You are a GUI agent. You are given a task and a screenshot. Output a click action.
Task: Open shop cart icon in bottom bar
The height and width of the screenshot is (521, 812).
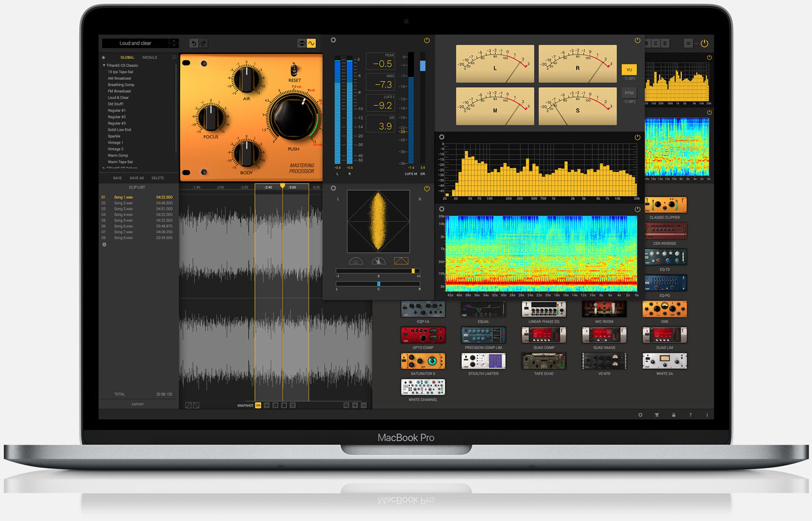657,414
